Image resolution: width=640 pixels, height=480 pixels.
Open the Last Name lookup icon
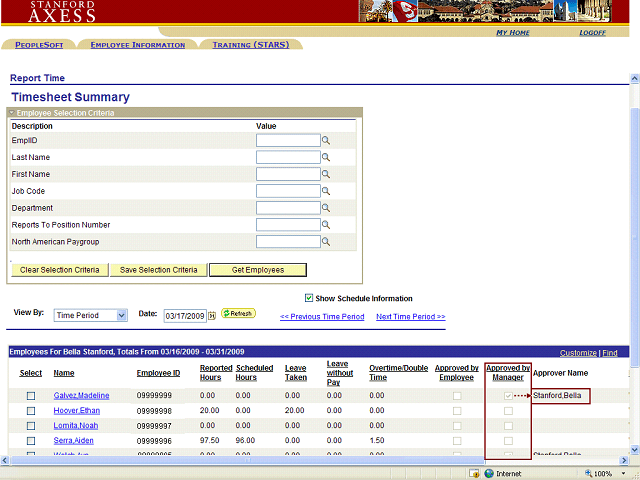(326, 158)
